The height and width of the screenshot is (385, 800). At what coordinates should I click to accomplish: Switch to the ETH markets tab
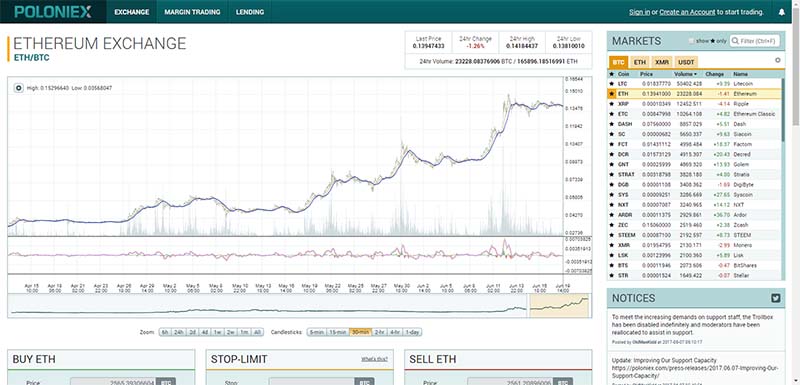point(639,62)
